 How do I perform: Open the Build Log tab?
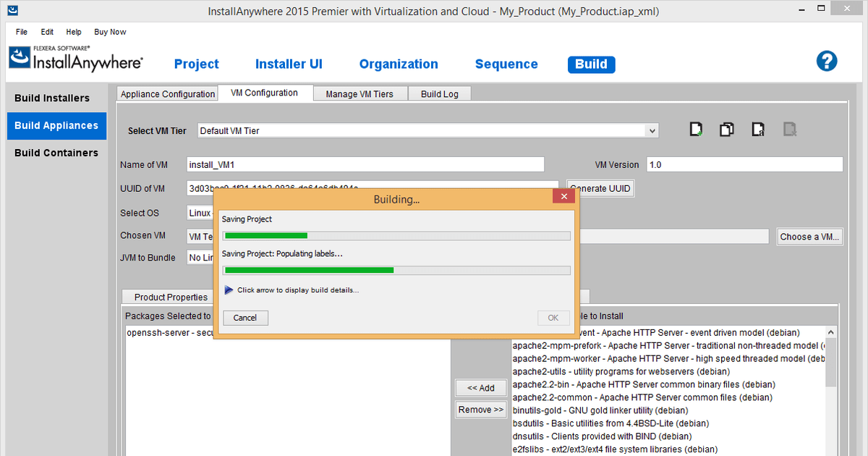pos(439,93)
